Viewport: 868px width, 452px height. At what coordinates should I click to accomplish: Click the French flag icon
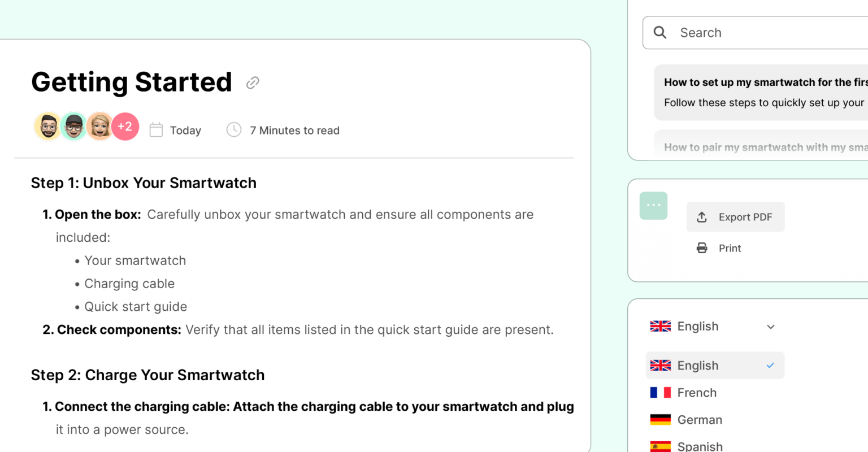pyautogui.click(x=659, y=392)
